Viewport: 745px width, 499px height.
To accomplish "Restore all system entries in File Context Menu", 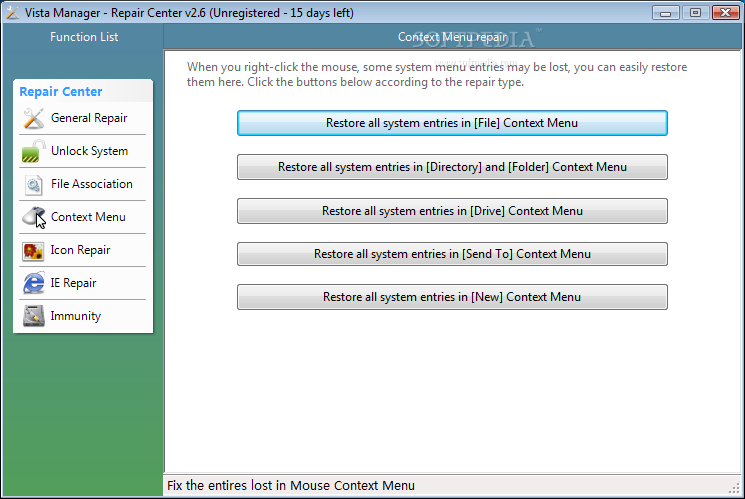I will coord(452,123).
